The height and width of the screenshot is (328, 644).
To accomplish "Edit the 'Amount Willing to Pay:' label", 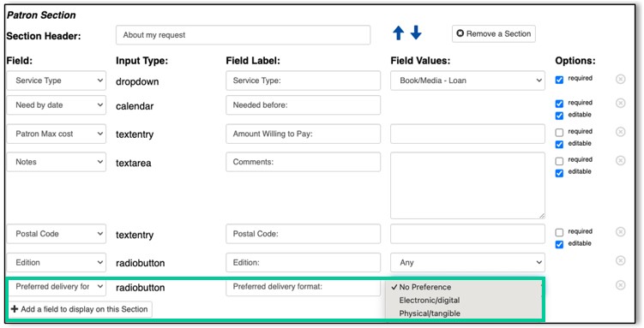I will tap(303, 134).
